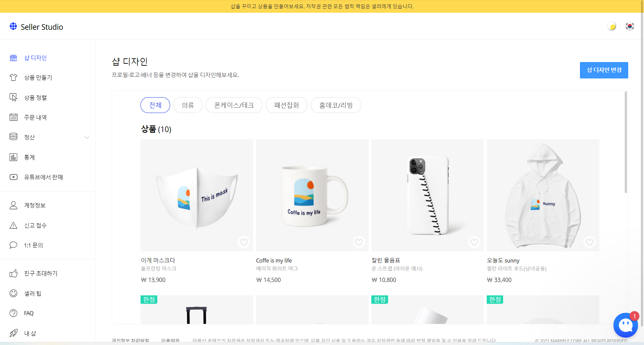Like the 오늘도 sunny hoodie

590,242
